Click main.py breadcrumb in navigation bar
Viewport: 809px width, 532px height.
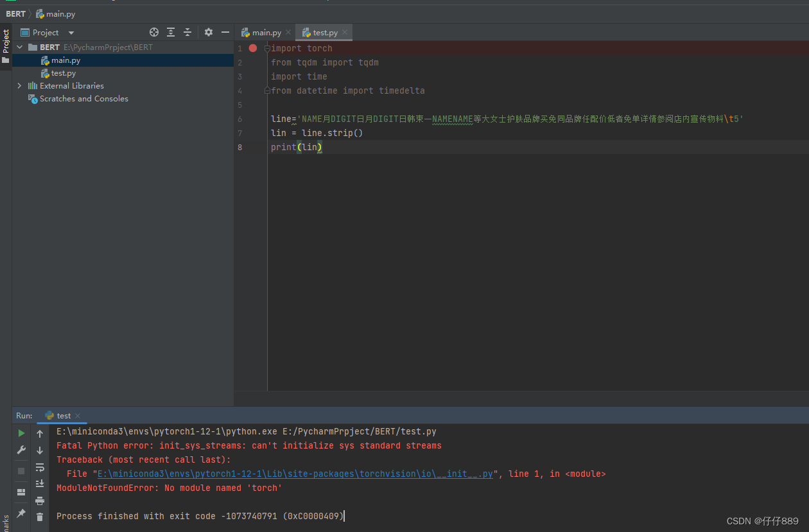(x=55, y=13)
